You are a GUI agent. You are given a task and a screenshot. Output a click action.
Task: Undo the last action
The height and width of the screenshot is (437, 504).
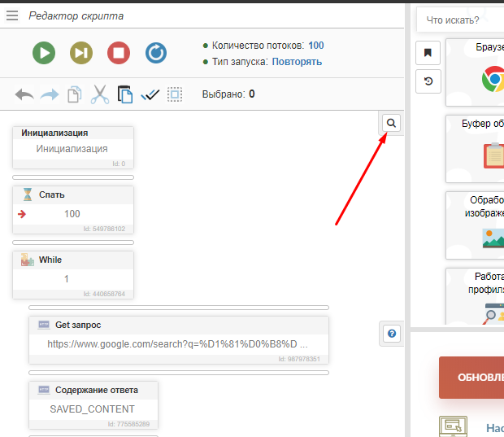click(24, 94)
